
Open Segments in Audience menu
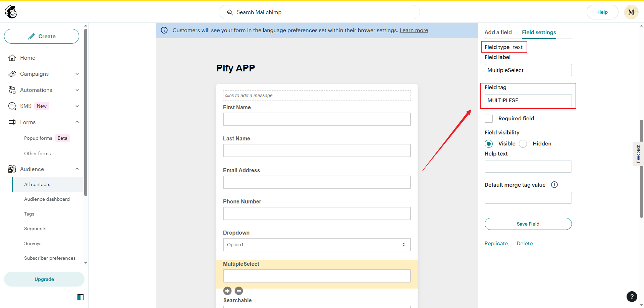pos(35,229)
